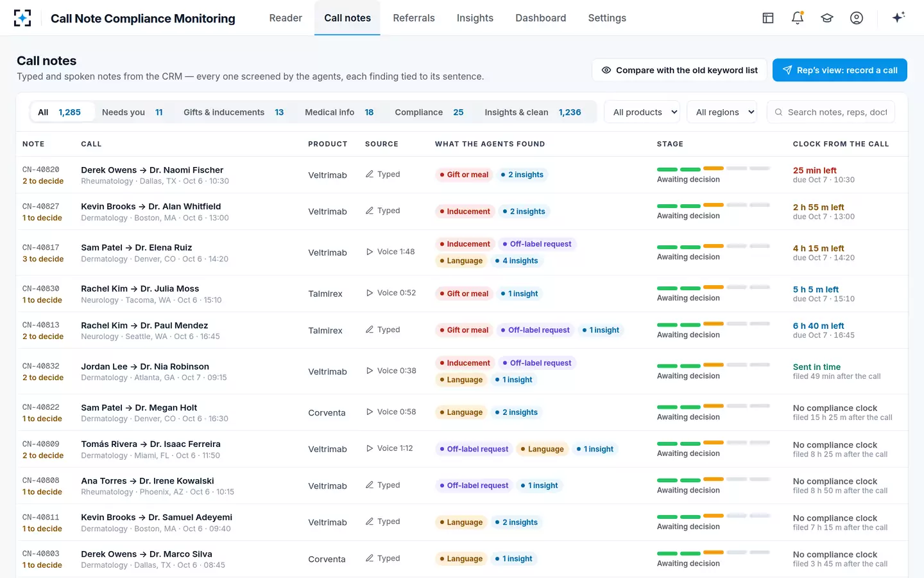The width and height of the screenshot is (924, 578).
Task: Click the graduation cap training icon
Action: tap(827, 18)
